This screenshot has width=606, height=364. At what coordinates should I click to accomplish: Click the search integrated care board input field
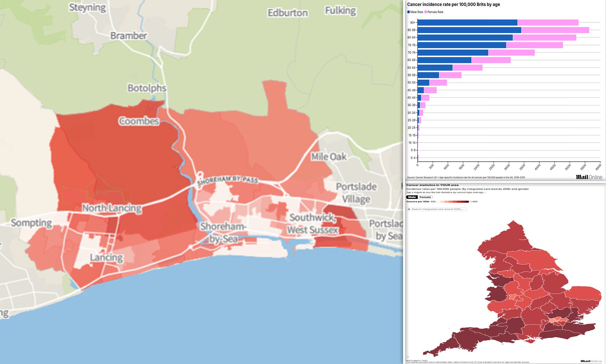click(437, 209)
